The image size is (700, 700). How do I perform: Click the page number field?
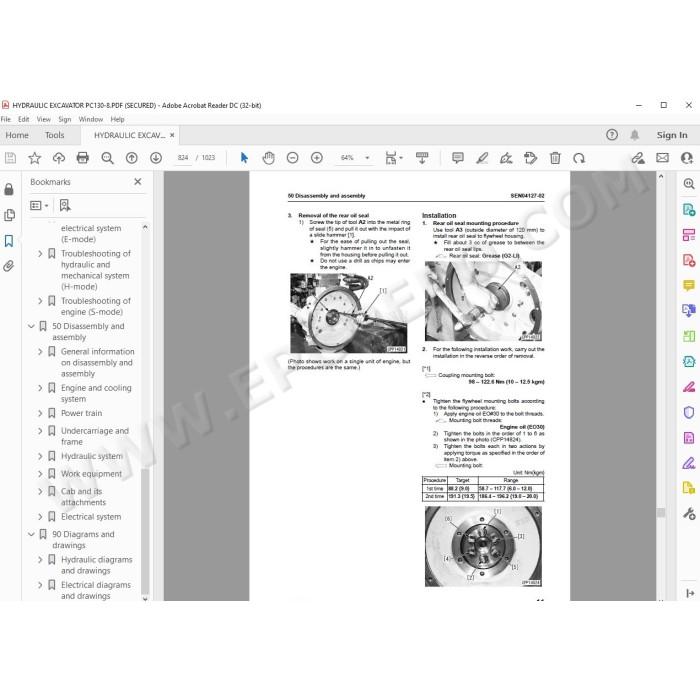[x=183, y=158]
